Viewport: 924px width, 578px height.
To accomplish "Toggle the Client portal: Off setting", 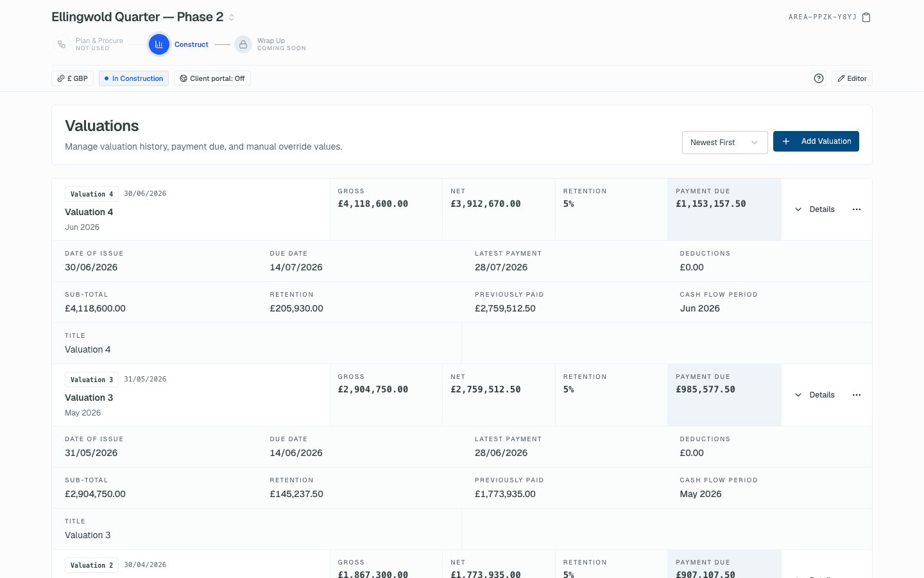I will pyautogui.click(x=212, y=78).
